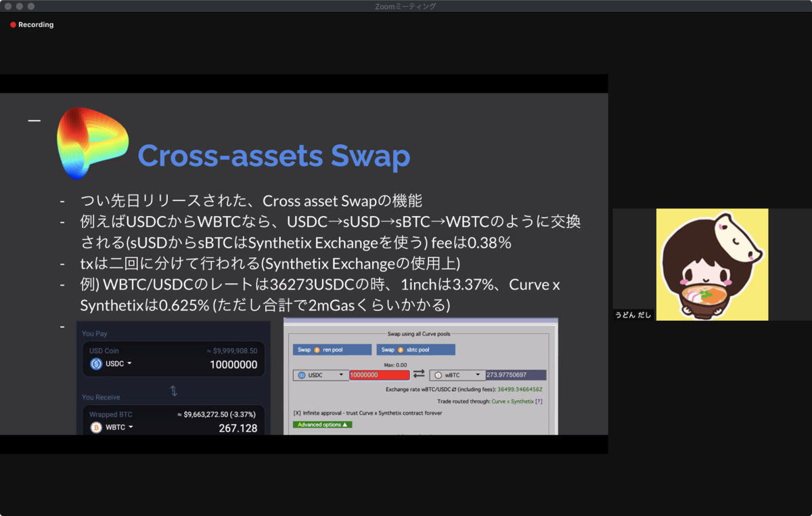The image size is (812, 516).
Task: Click the USDC icon in Curve from-currency selector
Action: coord(301,375)
